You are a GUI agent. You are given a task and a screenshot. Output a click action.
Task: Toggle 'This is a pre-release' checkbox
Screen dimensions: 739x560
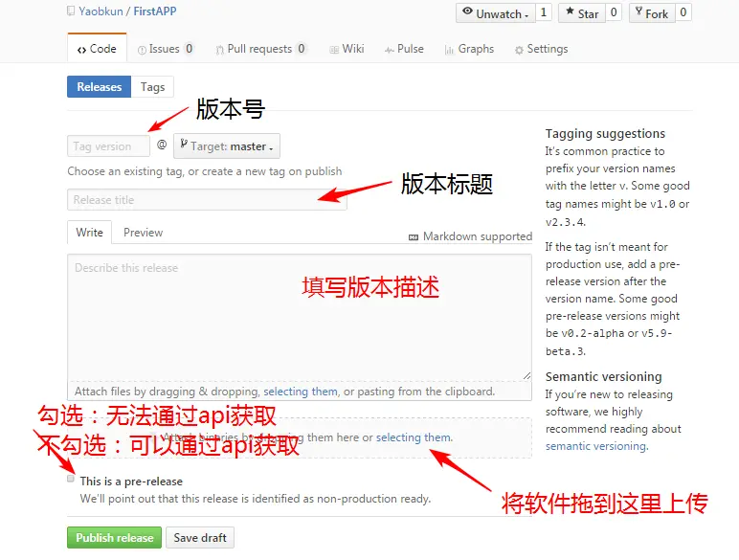[71, 479]
